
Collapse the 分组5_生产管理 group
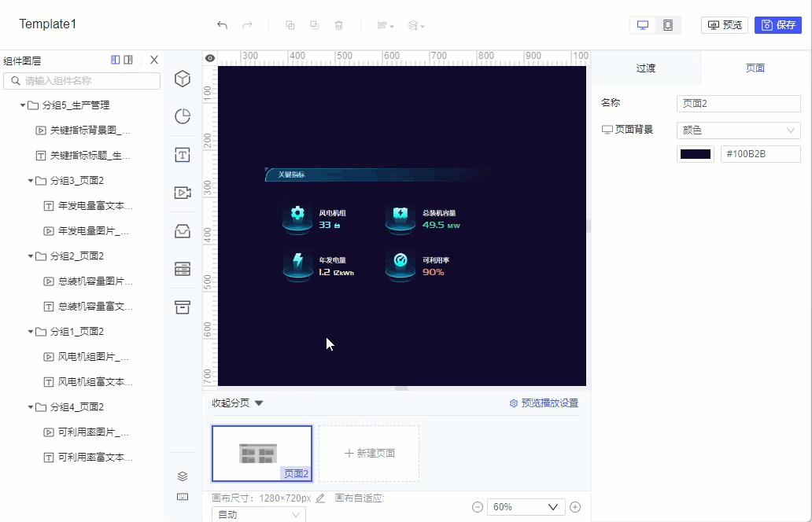[x=22, y=105]
